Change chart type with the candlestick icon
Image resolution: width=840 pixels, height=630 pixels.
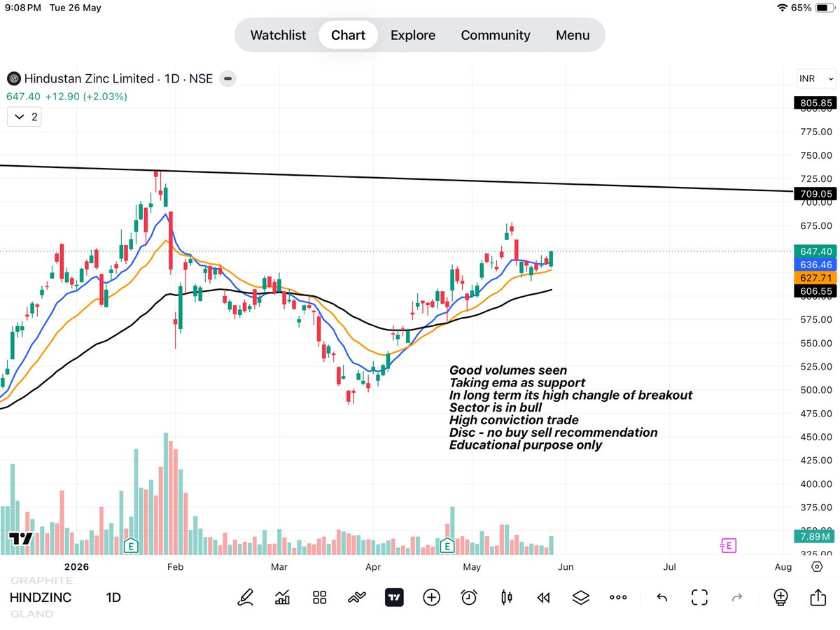pos(507,597)
